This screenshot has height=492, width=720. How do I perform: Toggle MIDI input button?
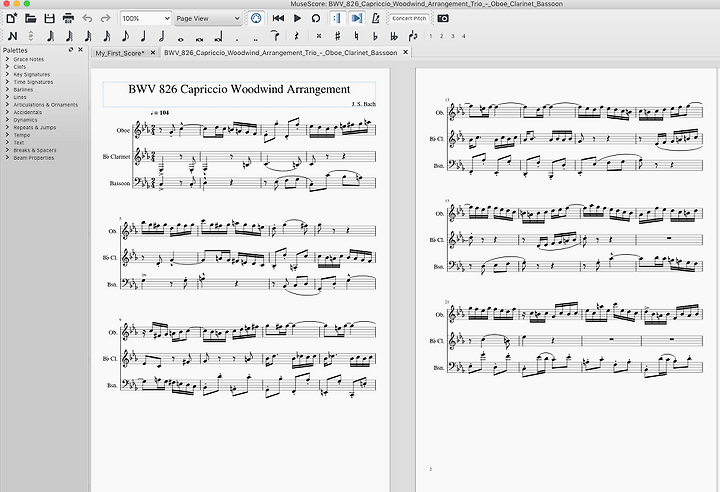pyautogui.click(x=256, y=18)
